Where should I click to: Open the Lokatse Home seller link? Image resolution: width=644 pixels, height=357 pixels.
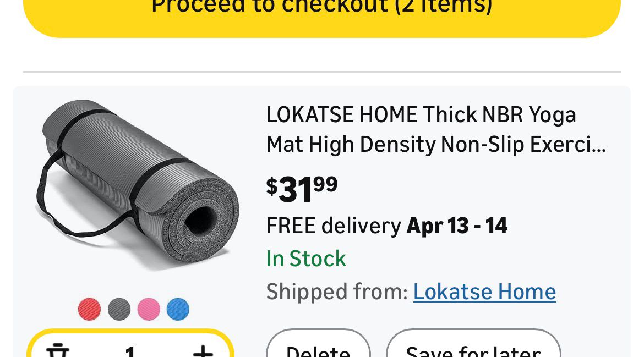(484, 292)
